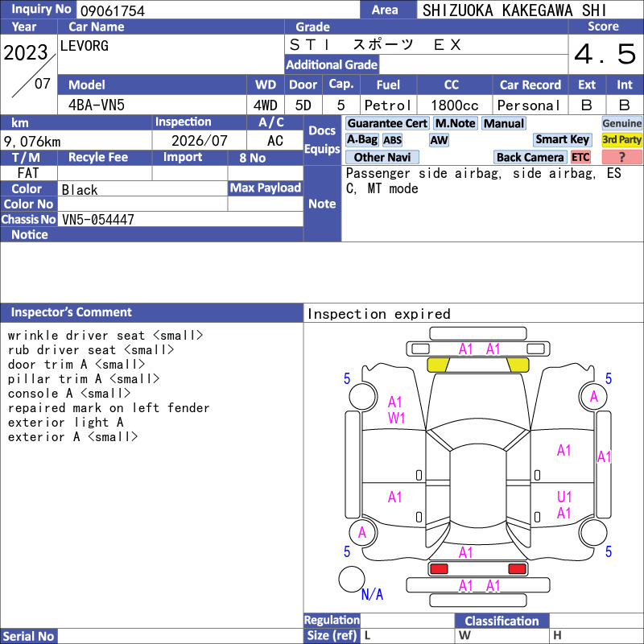This screenshot has width=644, height=644.
Task: Click the red left taillight marker
Action: tap(438, 569)
